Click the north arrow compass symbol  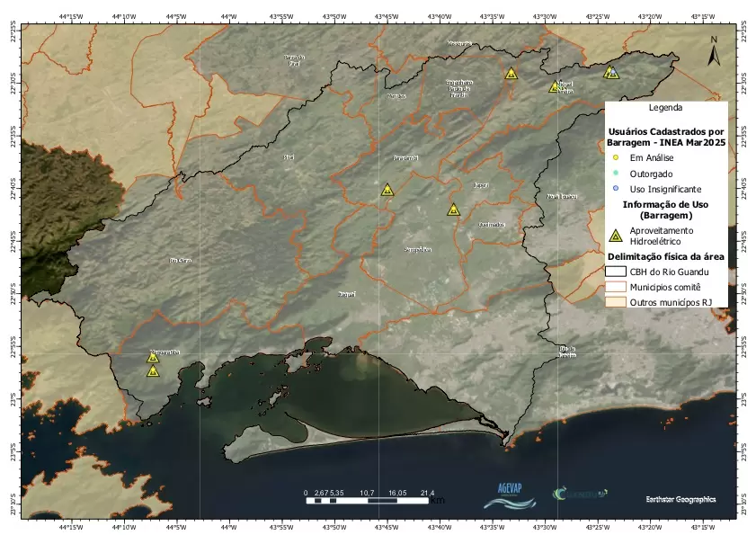point(713,54)
